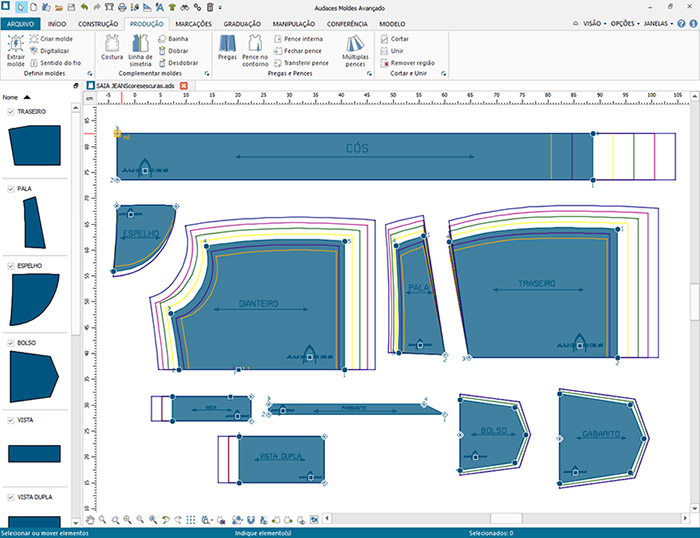
Task: Expand the Pregas e Pences group launcher
Action: tap(369, 74)
